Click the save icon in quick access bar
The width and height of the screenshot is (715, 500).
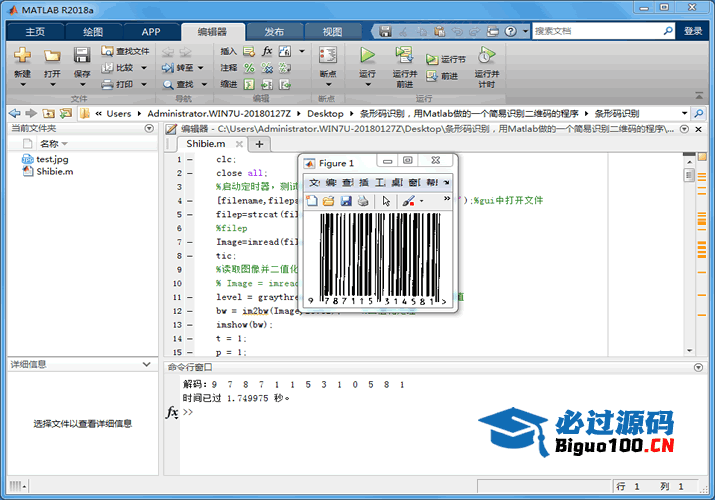385,31
